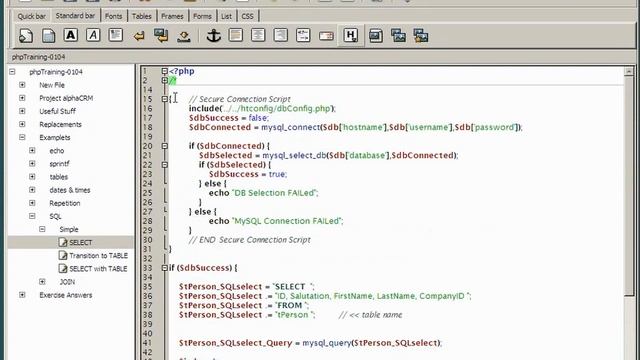The width and height of the screenshot is (640, 360).
Task: Collapse the Simple tree node
Action: coord(42,229)
